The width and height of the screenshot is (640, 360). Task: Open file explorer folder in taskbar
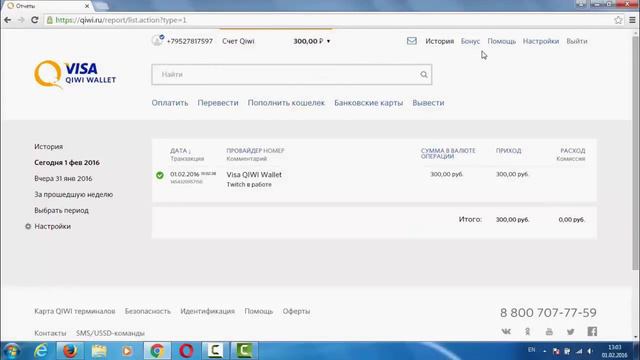coord(99,351)
